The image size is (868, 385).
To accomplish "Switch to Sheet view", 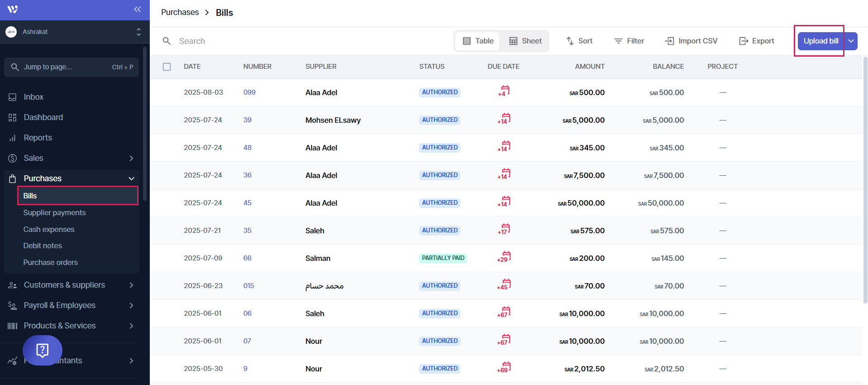I will (x=525, y=41).
